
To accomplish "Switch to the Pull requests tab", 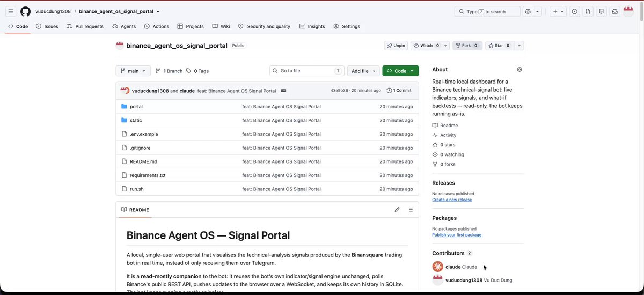I will (85, 26).
